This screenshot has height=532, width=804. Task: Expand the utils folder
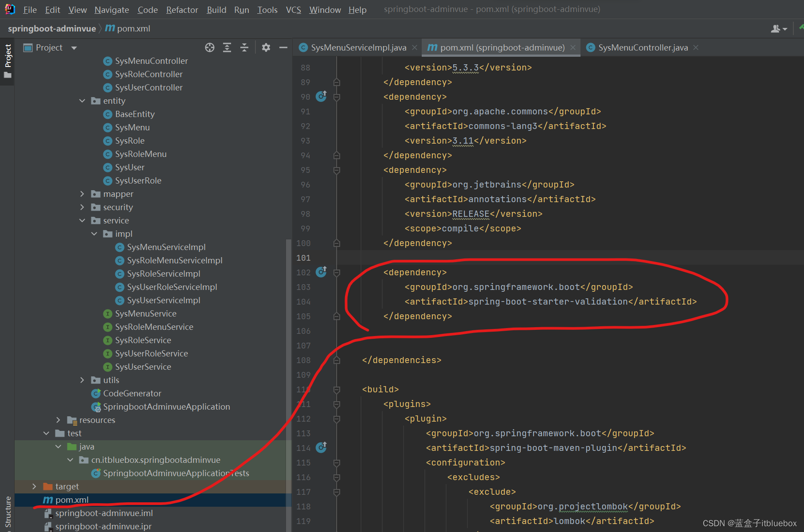[82, 380]
